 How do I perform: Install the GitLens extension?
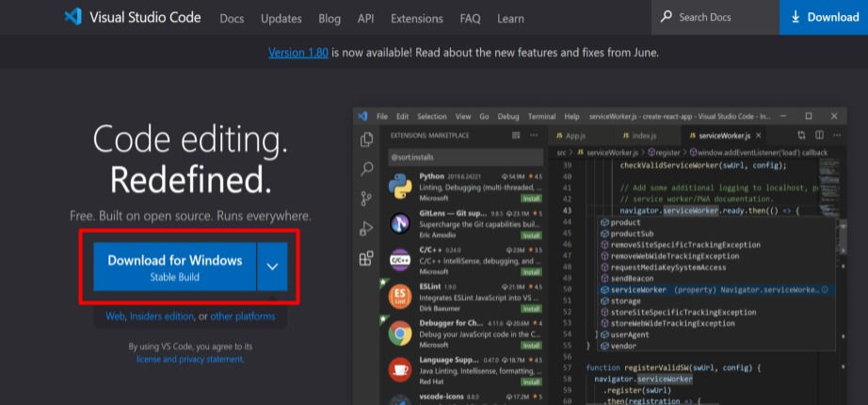531,235
